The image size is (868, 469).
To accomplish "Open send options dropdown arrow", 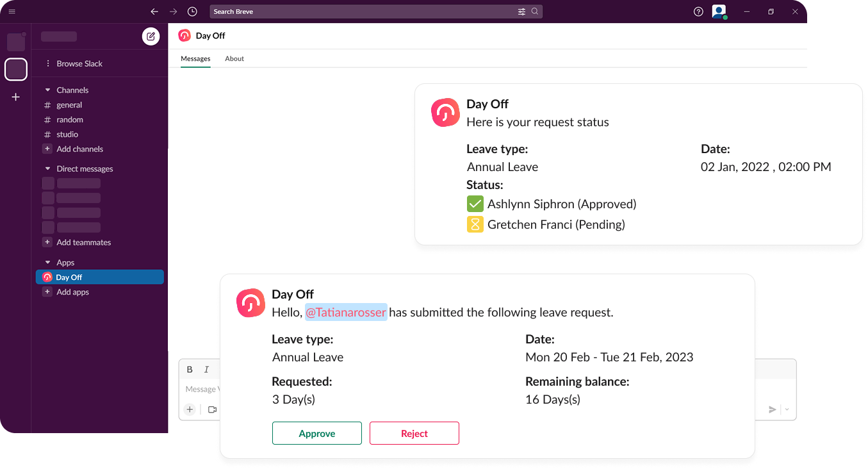I will (x=787, y=409).
